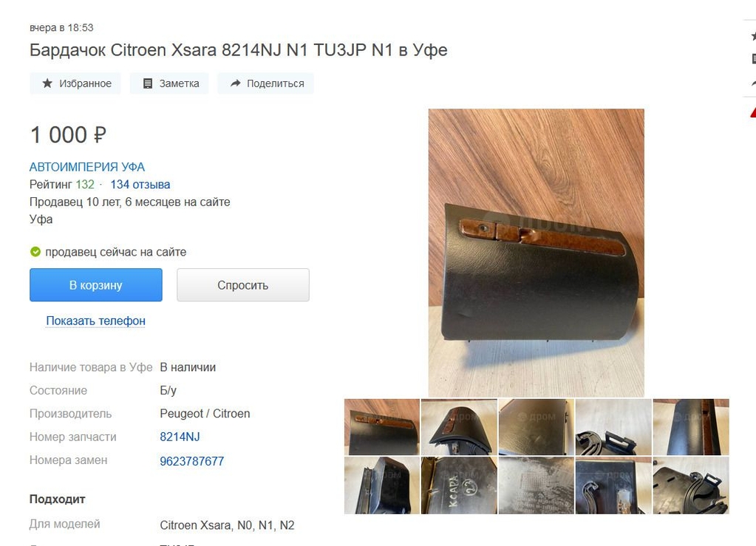Viewport: 756px width, 546px height.
Task: Add item to cart with В корзину
Action: click(96, 284)
